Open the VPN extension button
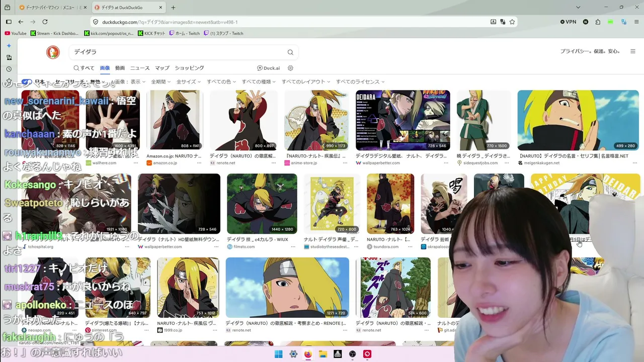Screen dimensions: 644x362 tap(569, 22)
